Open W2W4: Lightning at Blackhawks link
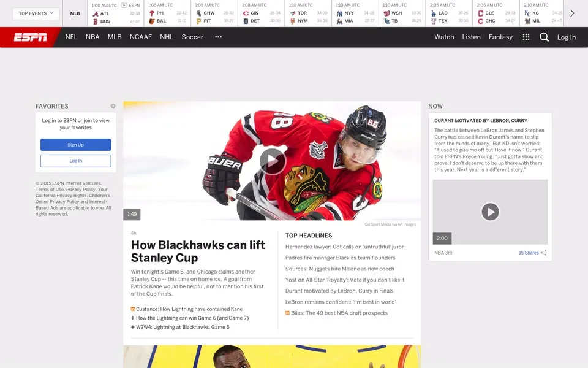588x368 pixels. point(183,327)
